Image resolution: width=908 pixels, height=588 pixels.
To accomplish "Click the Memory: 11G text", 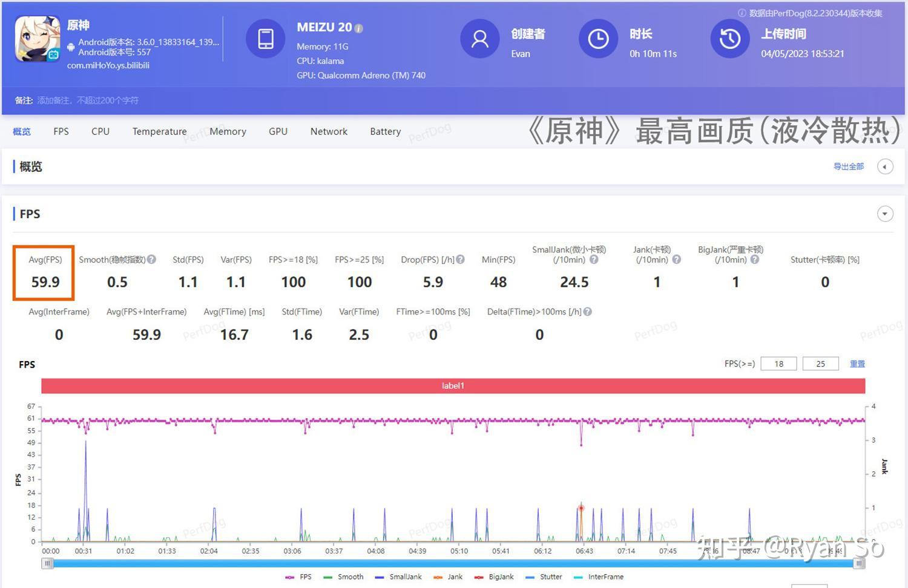I will click(323, 47).
